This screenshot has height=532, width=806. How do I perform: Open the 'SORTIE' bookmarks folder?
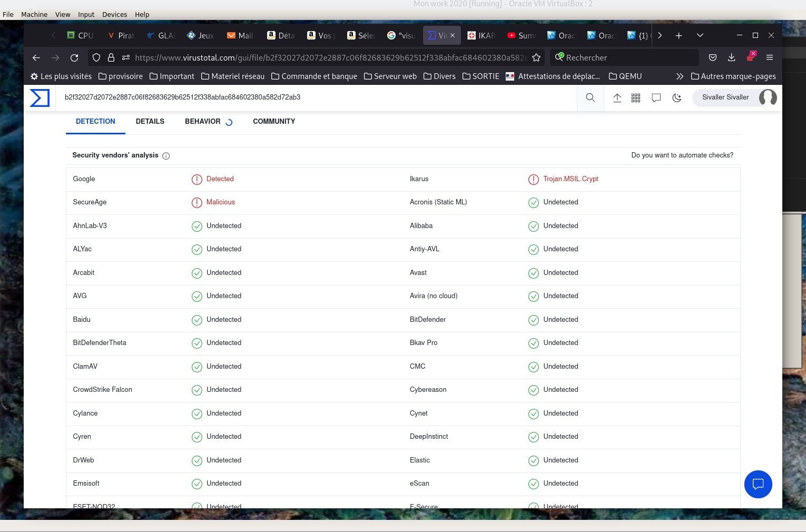[x=481, y=76]
